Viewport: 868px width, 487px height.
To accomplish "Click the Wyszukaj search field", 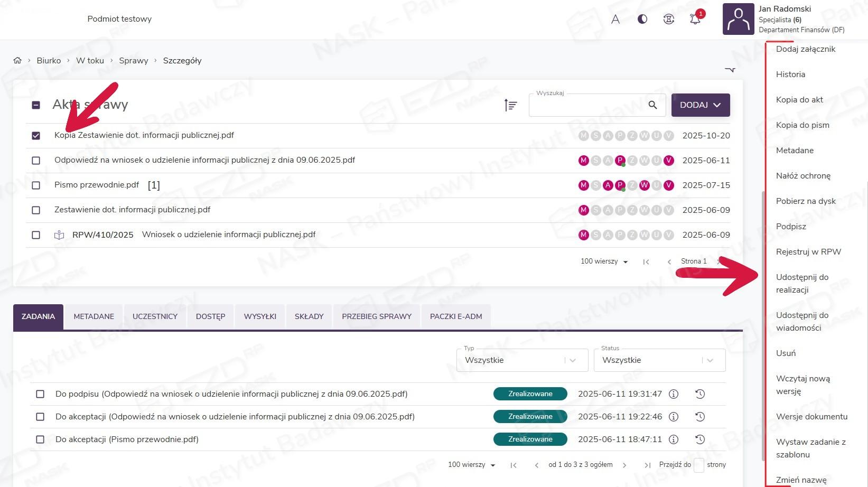I will (586, 106).
